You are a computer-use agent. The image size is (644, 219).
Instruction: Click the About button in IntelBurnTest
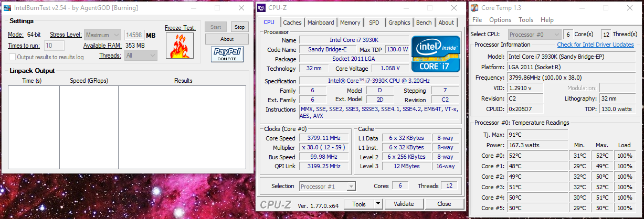[227, 39]
